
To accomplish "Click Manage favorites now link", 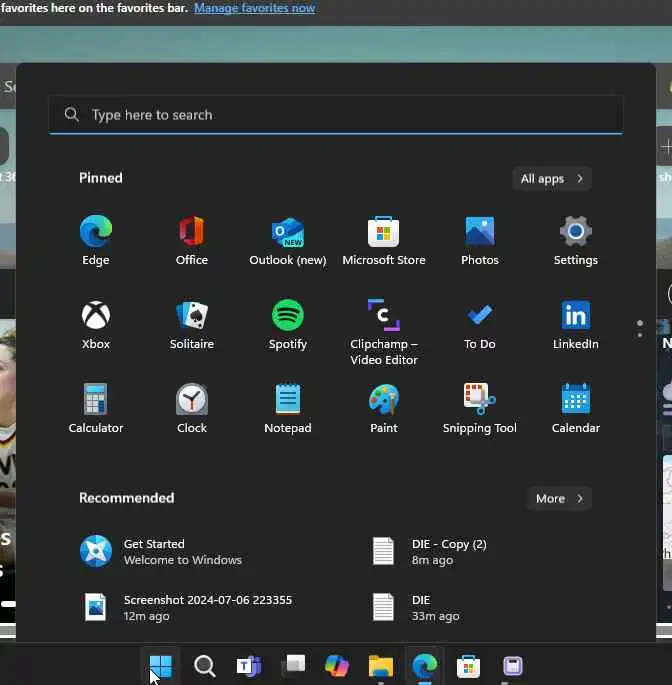I will coord(254,8).
